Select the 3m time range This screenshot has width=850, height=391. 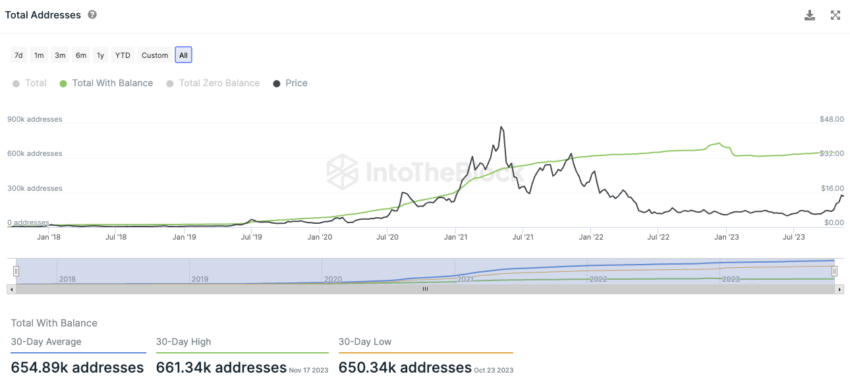[60, 55]
